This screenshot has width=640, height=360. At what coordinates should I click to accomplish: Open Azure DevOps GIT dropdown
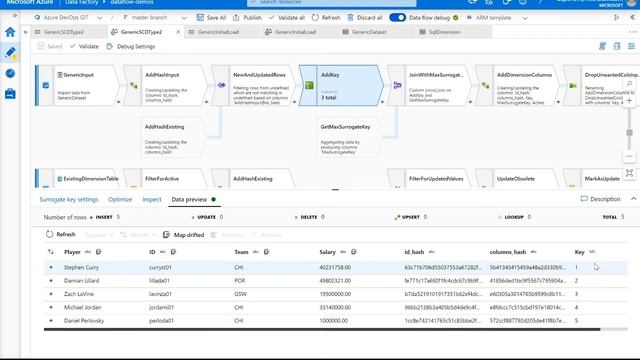pyautogui.click(x=68, y=18)
